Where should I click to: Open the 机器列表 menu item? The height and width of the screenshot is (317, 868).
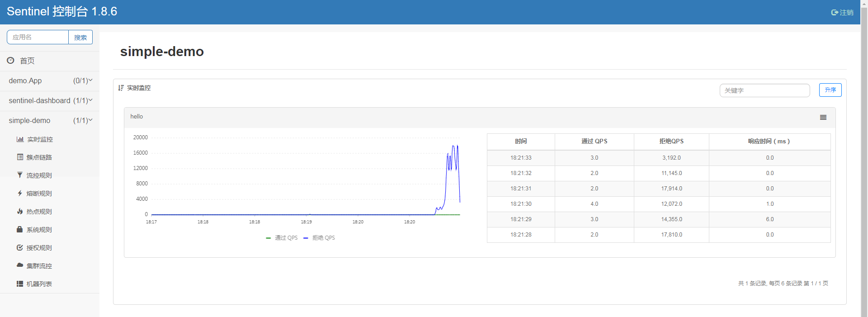[x=39, y=284]
